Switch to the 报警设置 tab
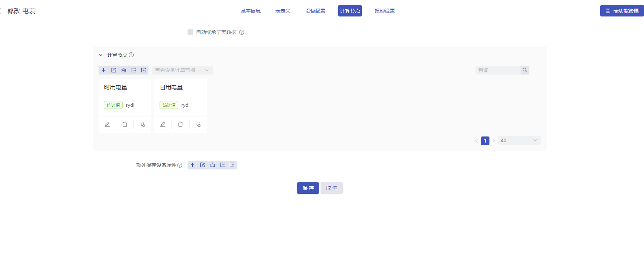The image size is (644, 264). tap(385, 11)
